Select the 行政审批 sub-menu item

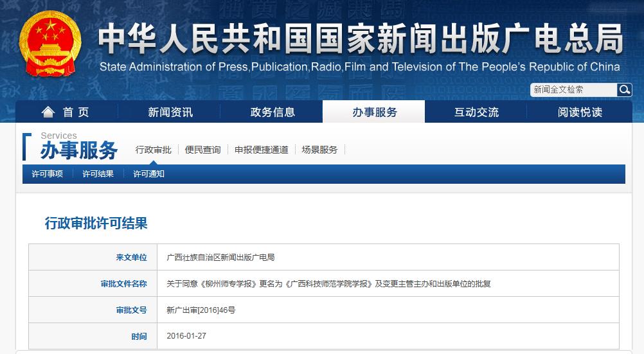[153, 150]
